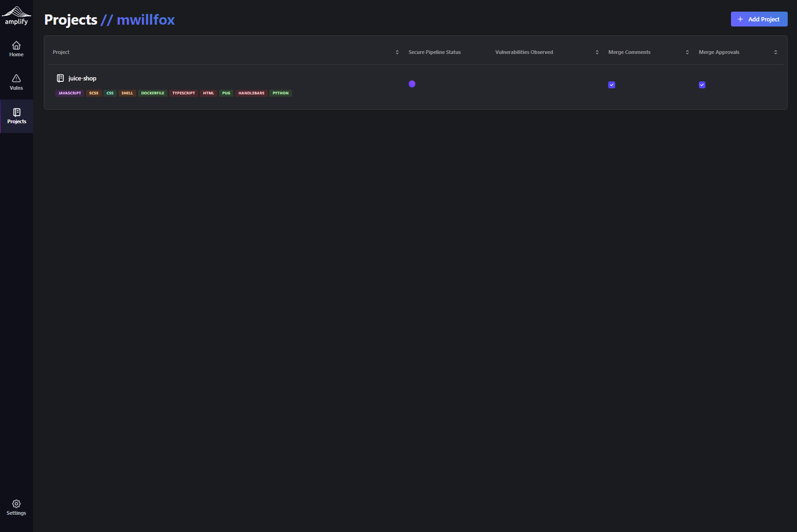Image resolution: width=797 pixels, height=532 pixels.
Task: Click the JAVASCRIPT tag on juice-shop
Action: coord(69,93)
